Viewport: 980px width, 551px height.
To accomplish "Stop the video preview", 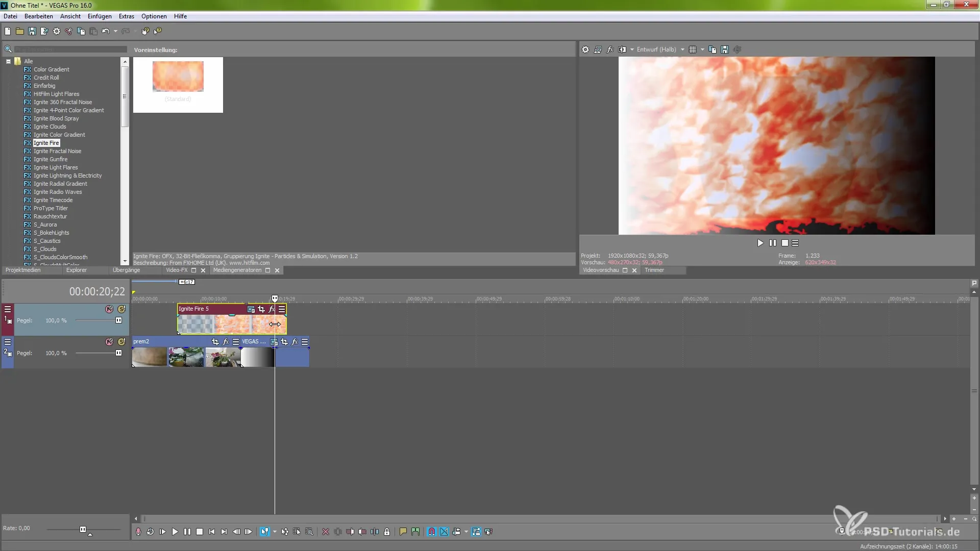I will 785,243.
